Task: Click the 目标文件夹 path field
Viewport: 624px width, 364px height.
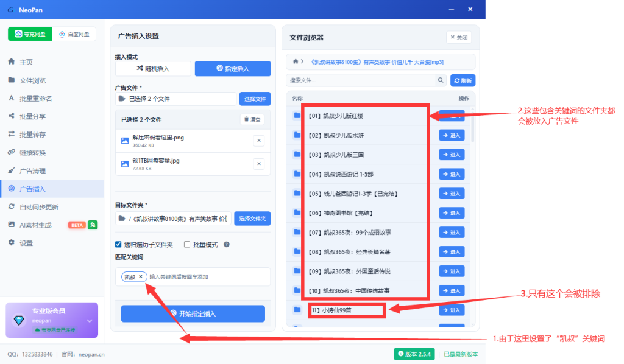Action: (x=173, y=219)
